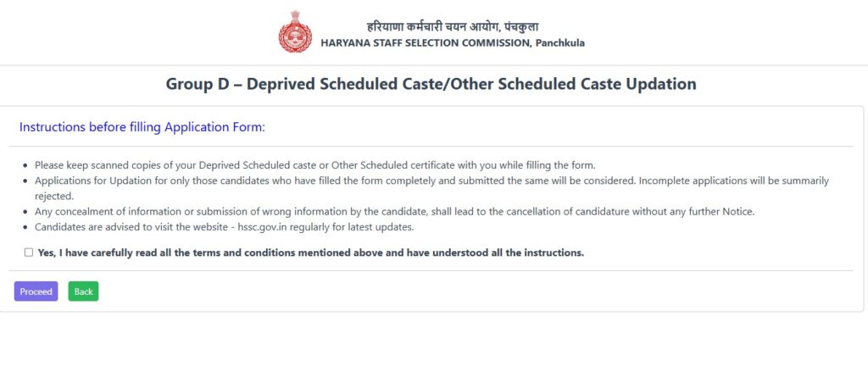Viewport: 868px width, 372px height.
Task: Click the 'Yes, I have carefully read' label
Action: coord(311,253)
